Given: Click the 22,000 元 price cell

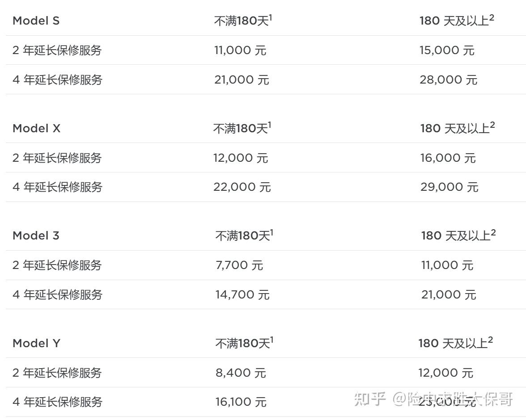Looking at the screenshot, I should (242, 187).
